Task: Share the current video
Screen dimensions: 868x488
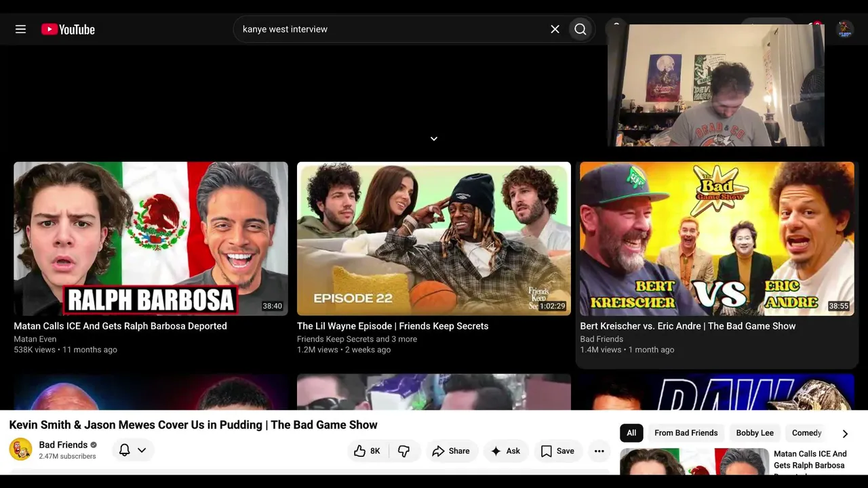Action: coord(451,451)
